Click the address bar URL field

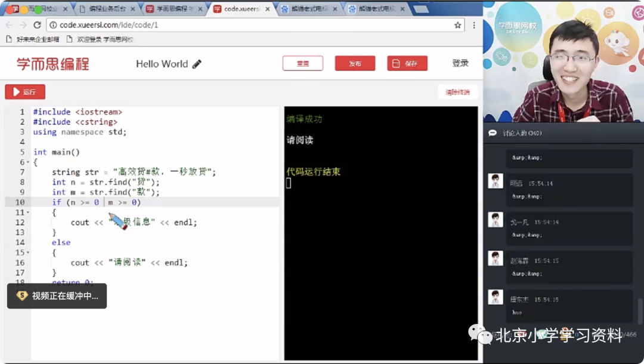(x=255, y=25)
